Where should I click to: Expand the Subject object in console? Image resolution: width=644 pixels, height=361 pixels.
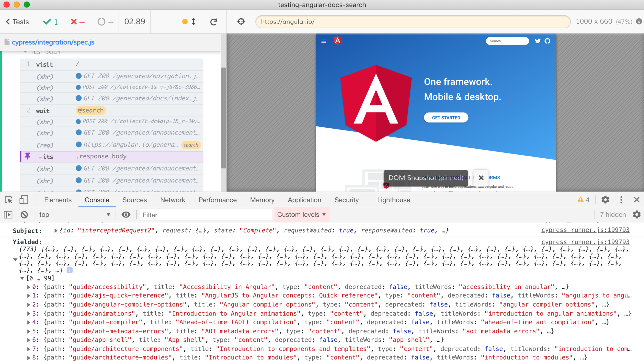click(x=56, y=231)
